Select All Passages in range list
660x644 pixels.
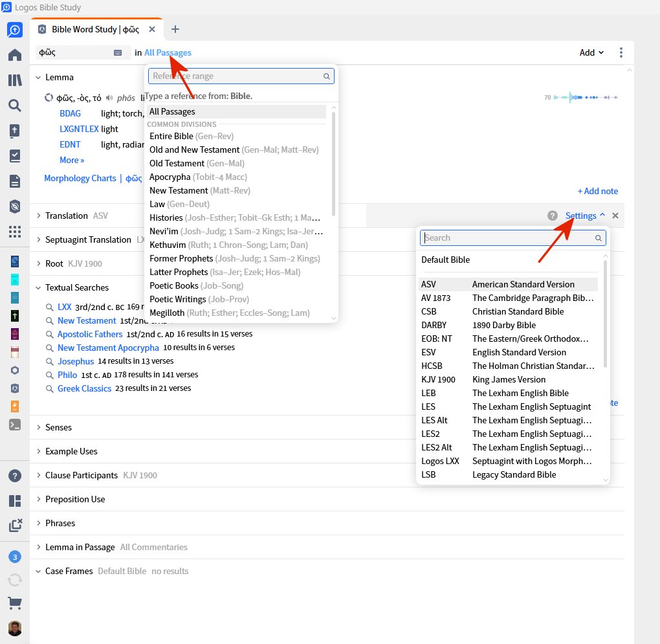coord(237,111)
